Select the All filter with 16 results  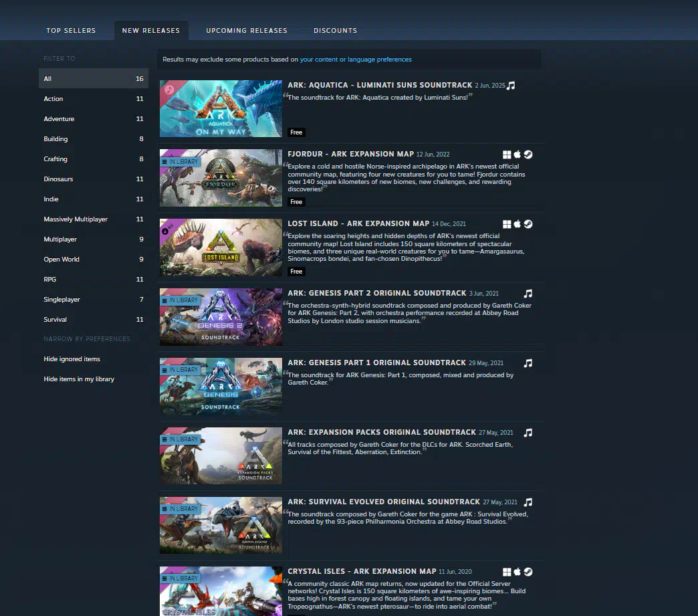click(x=94, y=78)
